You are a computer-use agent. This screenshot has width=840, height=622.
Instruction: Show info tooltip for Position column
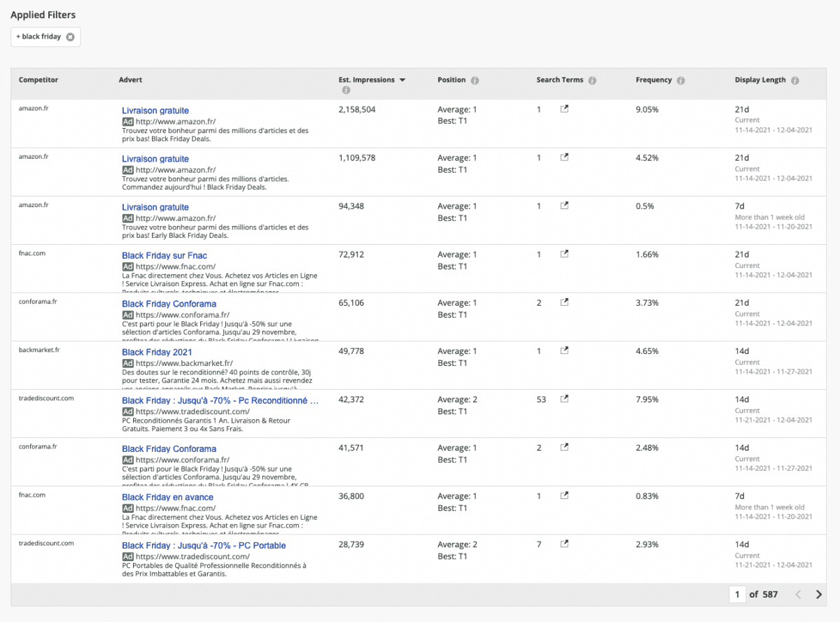point(475,80)
